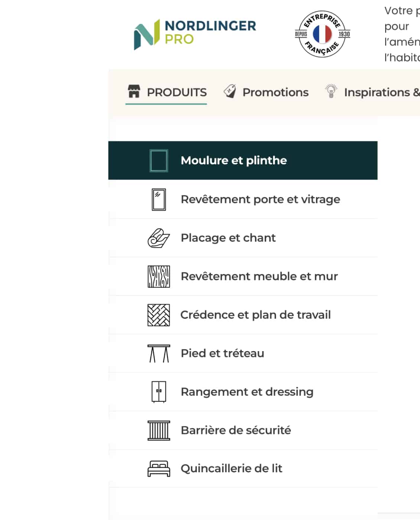The image size is (420, 520).
Task: Click the lightbulb Inspirations icon
Action: coord(331,92)
